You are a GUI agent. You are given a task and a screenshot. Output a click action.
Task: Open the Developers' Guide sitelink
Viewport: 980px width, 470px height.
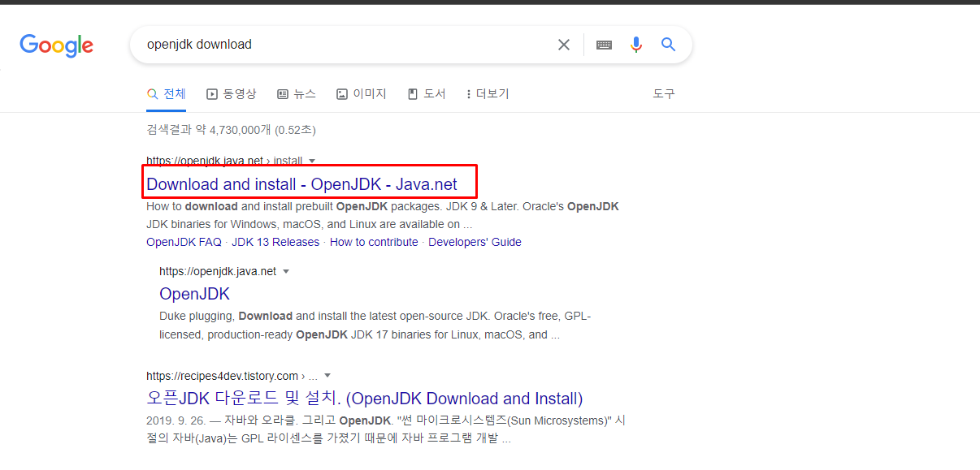pyautogui.click(x=475, y=242)
